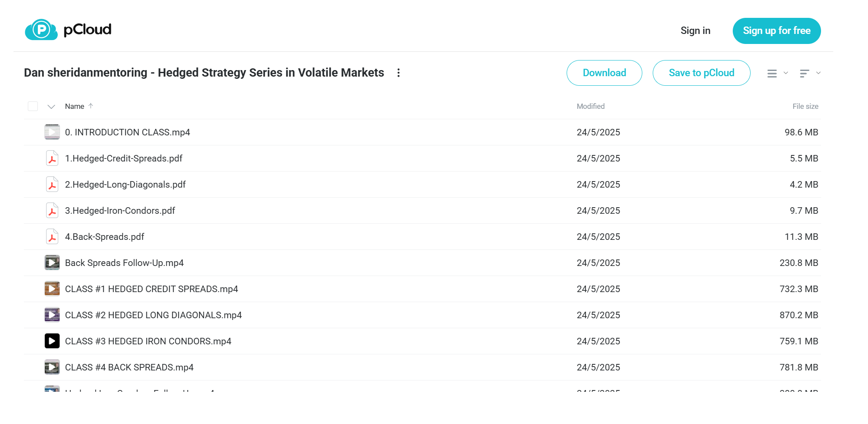Click the list view layout icon
The width and height of the screenshot is (868, 424).
(772, 73)
